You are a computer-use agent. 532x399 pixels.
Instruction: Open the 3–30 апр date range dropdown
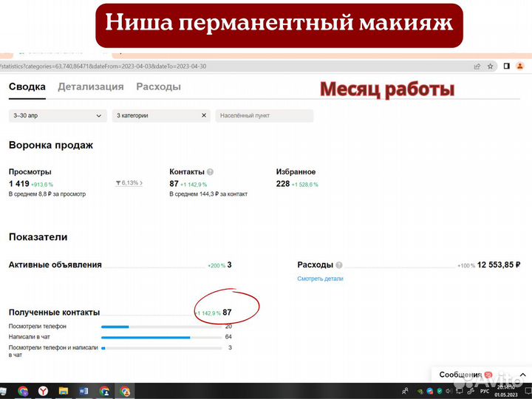[x=58, y=116]
